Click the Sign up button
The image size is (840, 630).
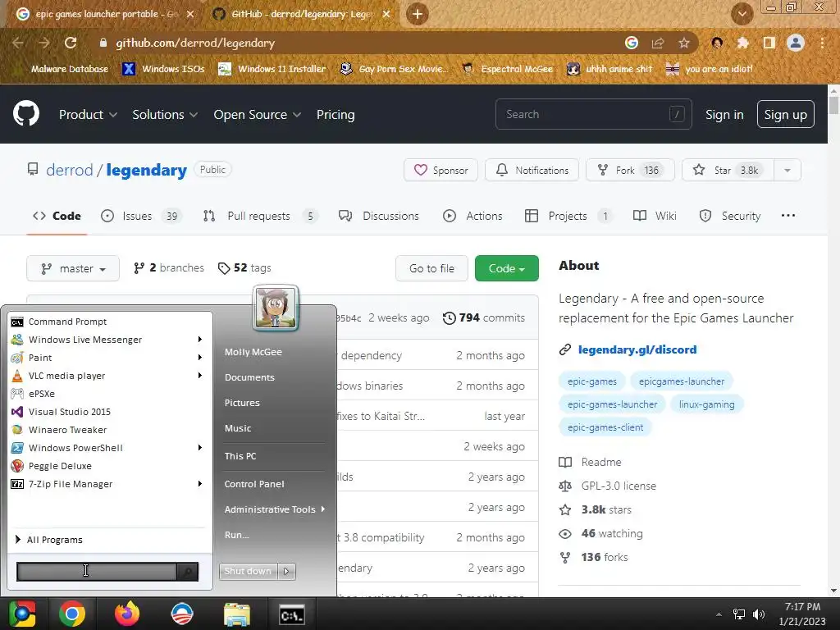(x=785, y=114)
